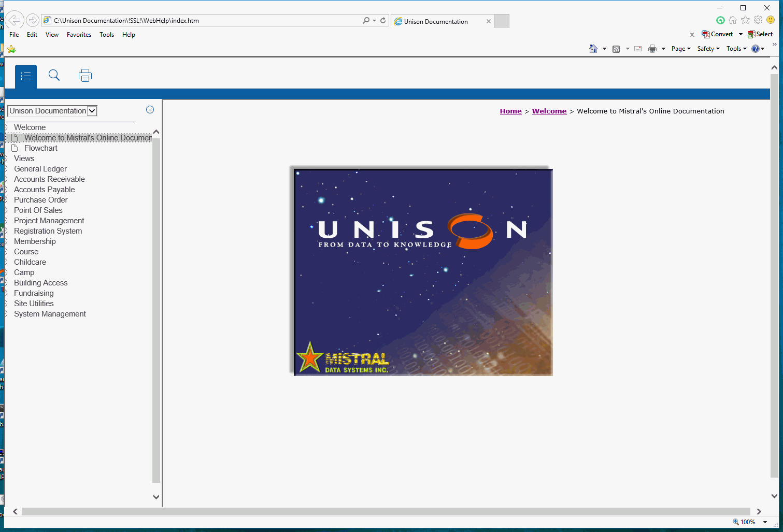The height and width of the screenshot is (532, 783).
Task: Expand the General Ledger book
Action: point(40,169)
